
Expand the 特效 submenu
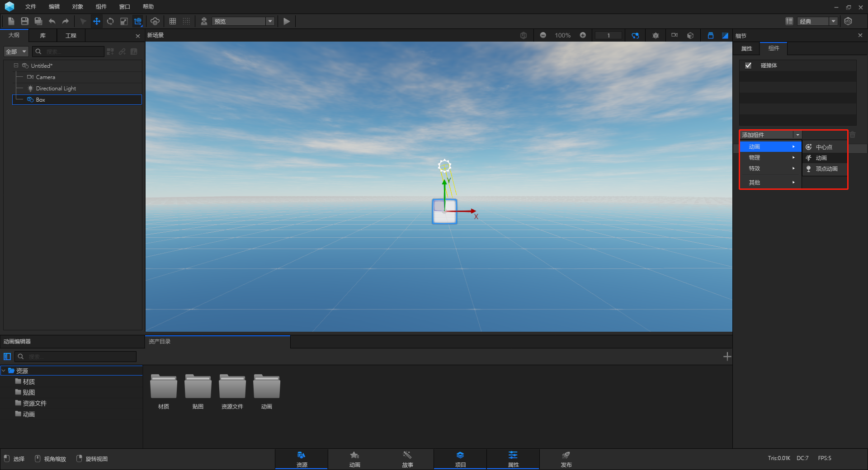(x=771, y=168)
